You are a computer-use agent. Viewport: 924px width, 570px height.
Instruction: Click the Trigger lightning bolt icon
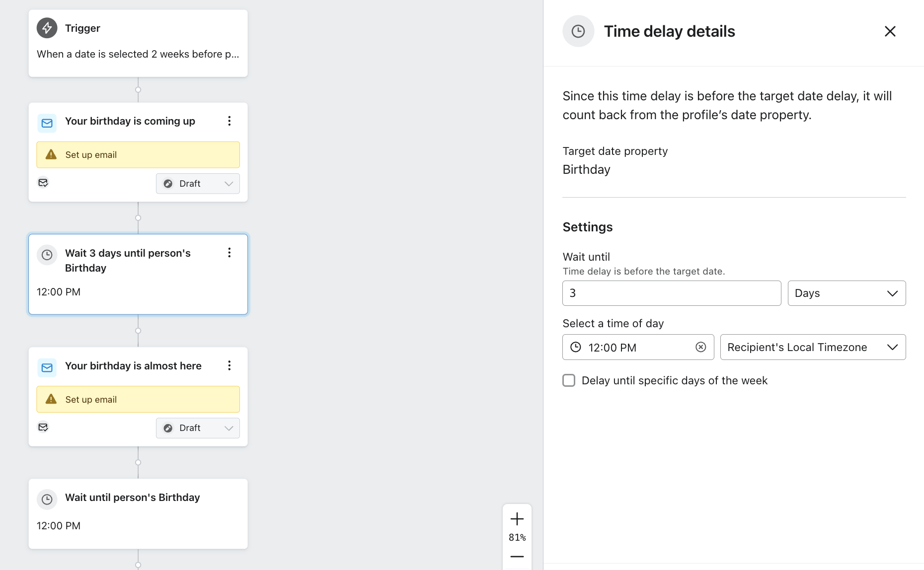tap(47, 28)
